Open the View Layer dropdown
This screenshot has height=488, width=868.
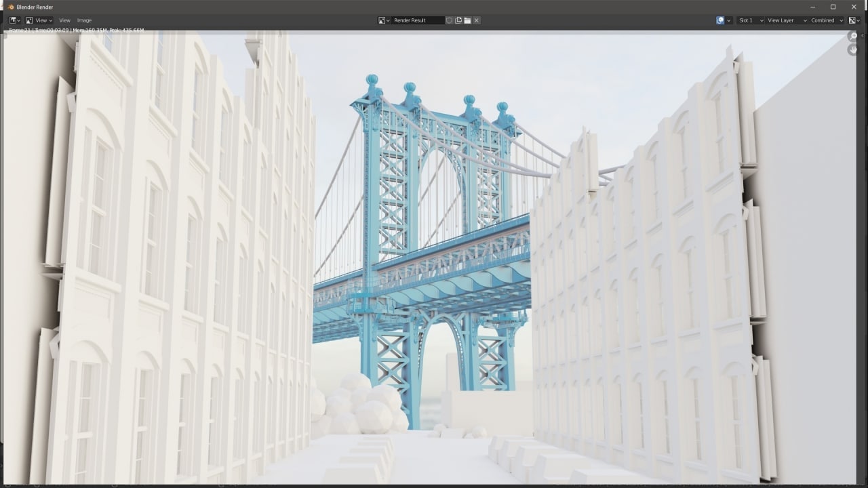click(787, 20)
